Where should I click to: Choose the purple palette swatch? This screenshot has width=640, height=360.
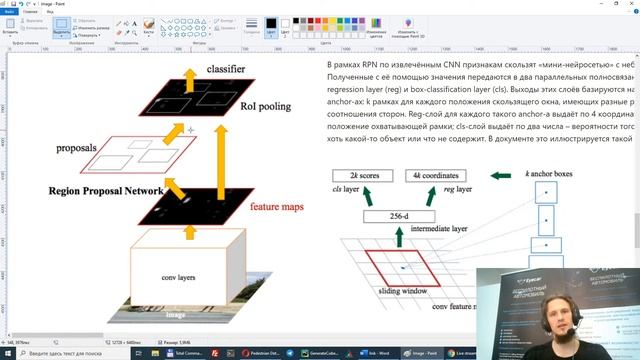(x=362, y=20)
